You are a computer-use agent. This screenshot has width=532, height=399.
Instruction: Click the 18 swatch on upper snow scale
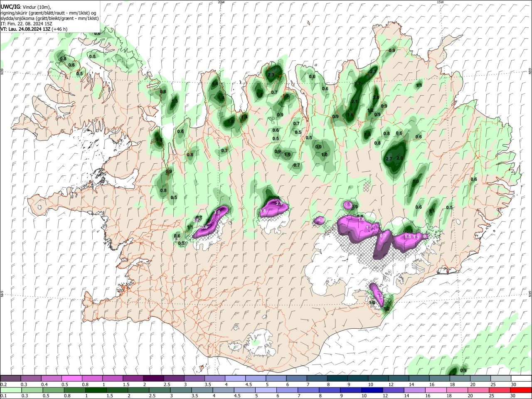click(x=459, y=379)
